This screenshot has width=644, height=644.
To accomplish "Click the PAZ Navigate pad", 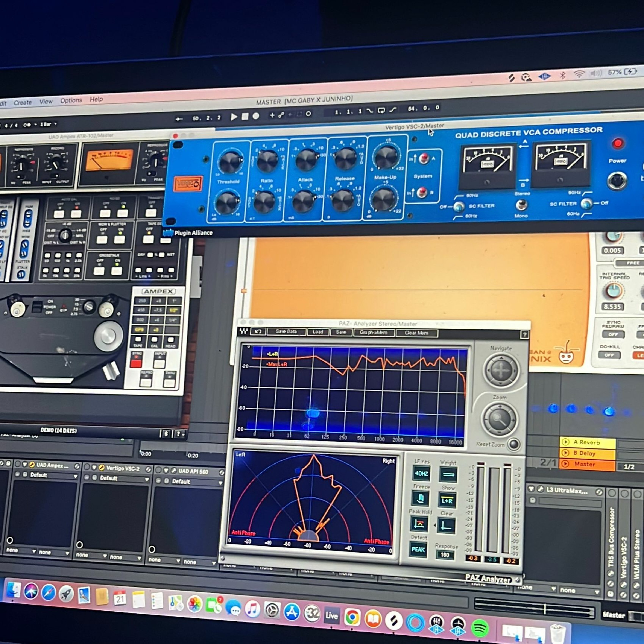I will (x=501, y=370).
